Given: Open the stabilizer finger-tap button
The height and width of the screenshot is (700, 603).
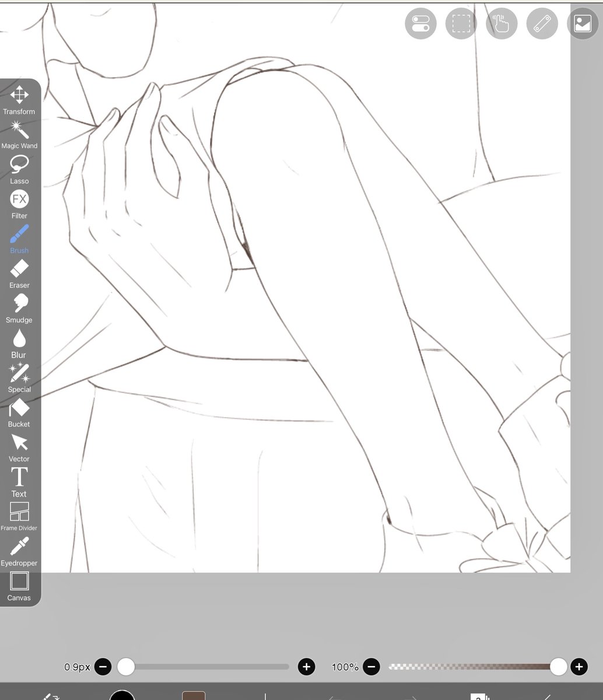Looking at the screenshot, I should (x=502, y=24).
